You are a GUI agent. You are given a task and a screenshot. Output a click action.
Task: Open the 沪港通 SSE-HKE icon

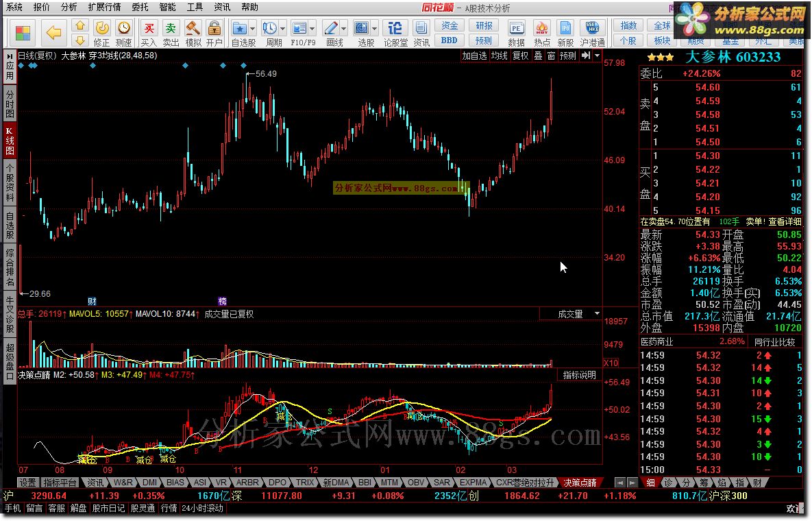point(593,33)
